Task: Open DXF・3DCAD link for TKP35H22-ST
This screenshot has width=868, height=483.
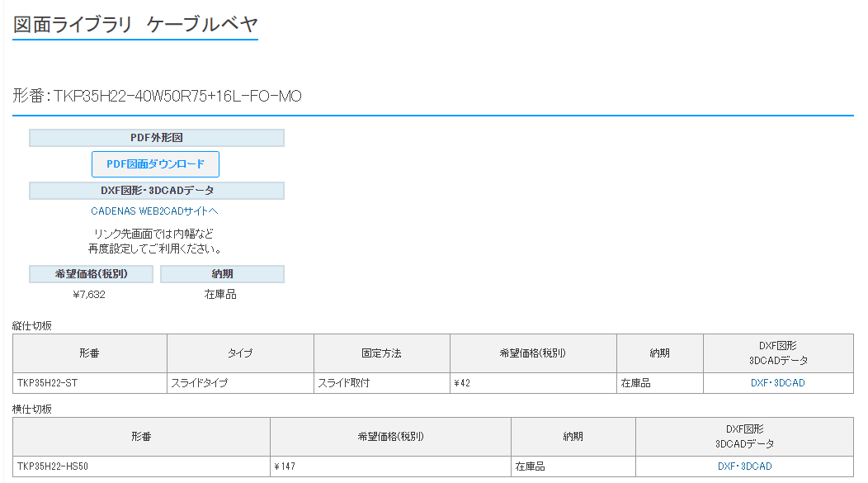Action: tap(777, 383)
